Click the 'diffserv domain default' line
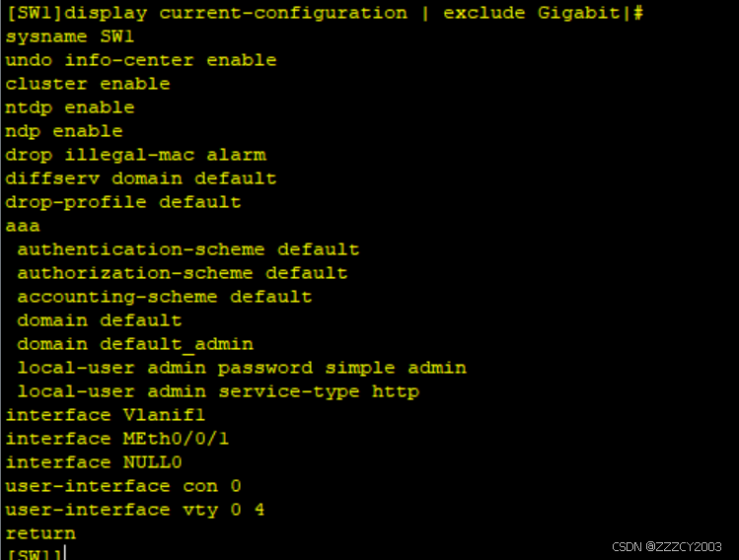The image size is (739, 560). coord(140,178)
